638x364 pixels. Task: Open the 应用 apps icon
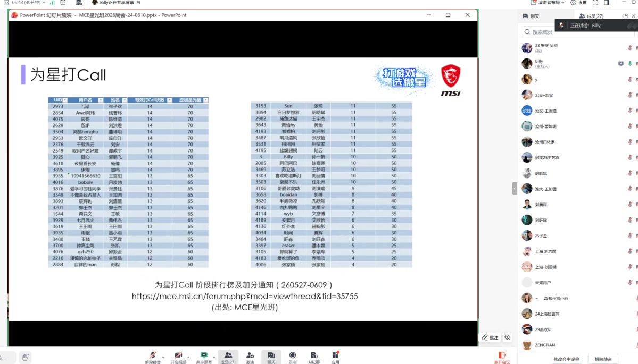click(335, 357)
